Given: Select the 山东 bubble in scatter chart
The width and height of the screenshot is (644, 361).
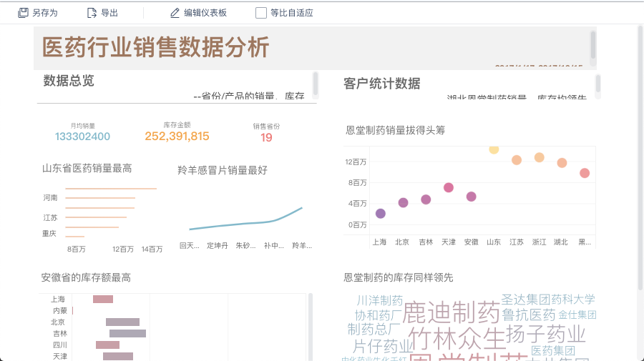Looking at the screenshot, I should click(494, 149).
